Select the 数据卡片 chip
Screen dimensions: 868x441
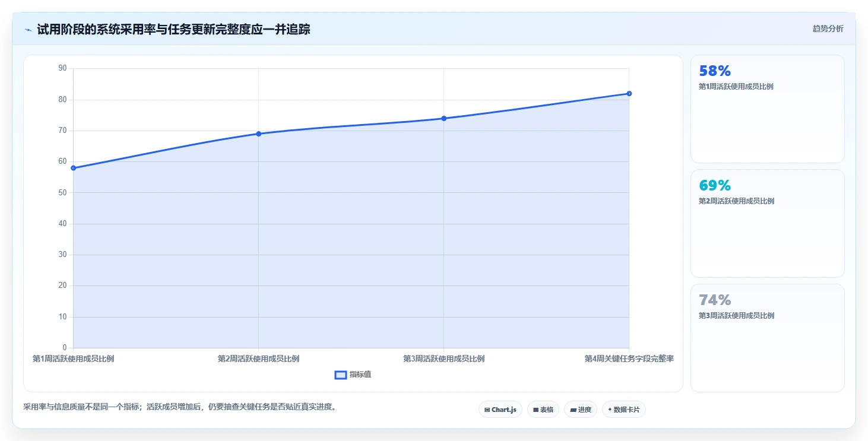pos(624,410)
